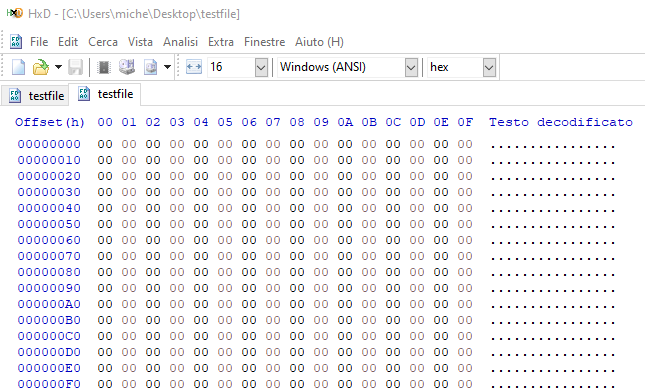Screen dimensions: 645x392
Task: Open the bytes per row dropdown showing 16
Action: [x=261, y=67]
